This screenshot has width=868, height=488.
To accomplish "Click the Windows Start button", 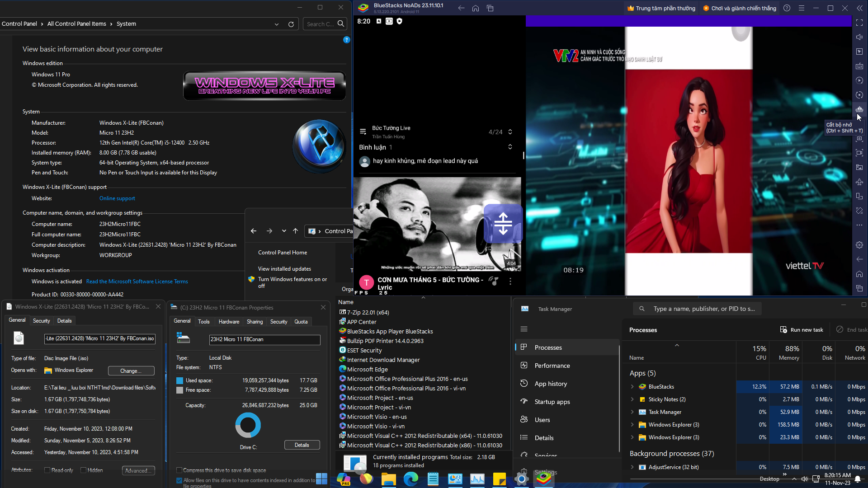I will [322, 479].
